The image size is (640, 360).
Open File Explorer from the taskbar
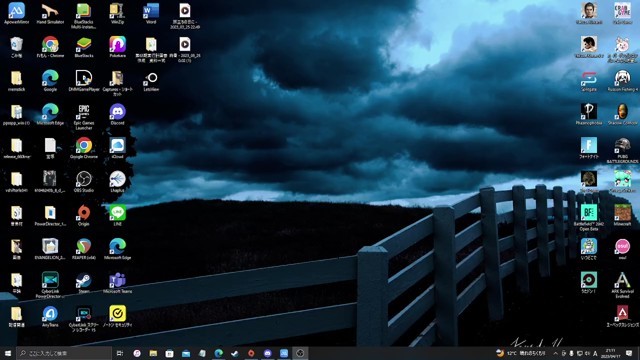pyautogui.click(x=153, y=353)
